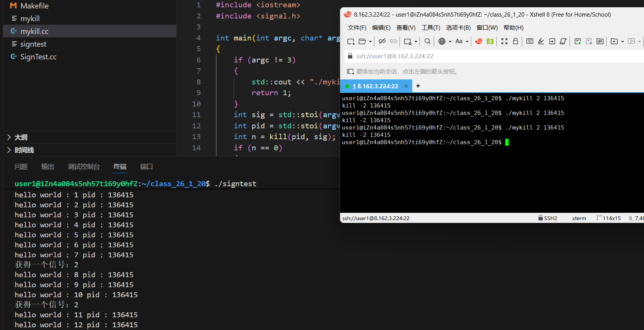Open the 编辑(E) menu in Xshell
The width and height of the screenshot is (644, 330).
point(381,28)
